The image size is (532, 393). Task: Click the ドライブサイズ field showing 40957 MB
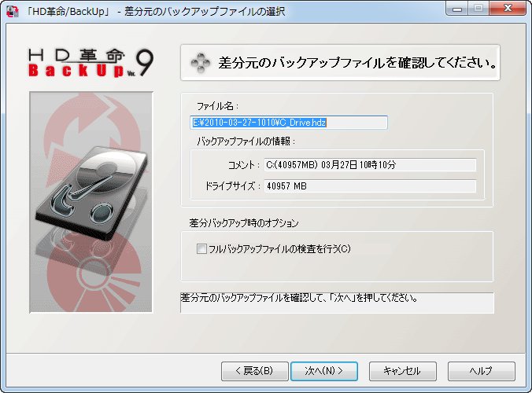(x=370, y=186)
